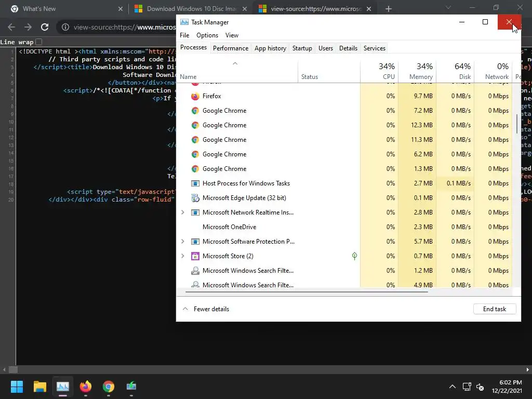Image resolution: width=532 pixels, height=399 pixels.
Task: Close the view-source browser tab
Action: coord(369,9)
